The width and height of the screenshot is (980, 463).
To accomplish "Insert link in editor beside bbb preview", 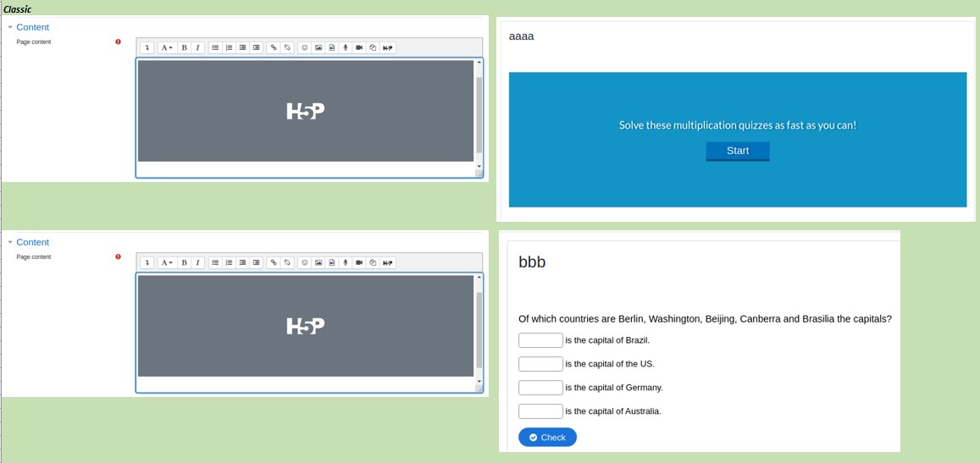I will point(273,262).
